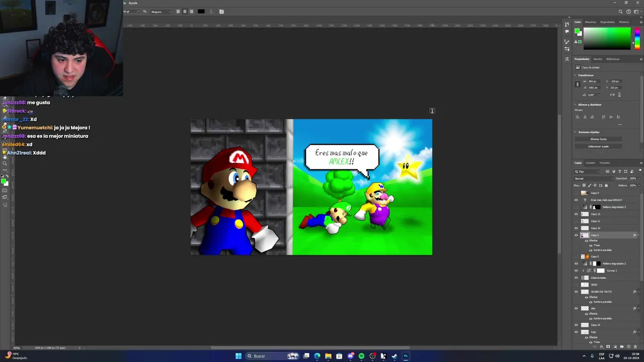Open the Comments panel icon
Viewport: 644px width, 362px height.
pyautogui.click(x=567, y=31)
